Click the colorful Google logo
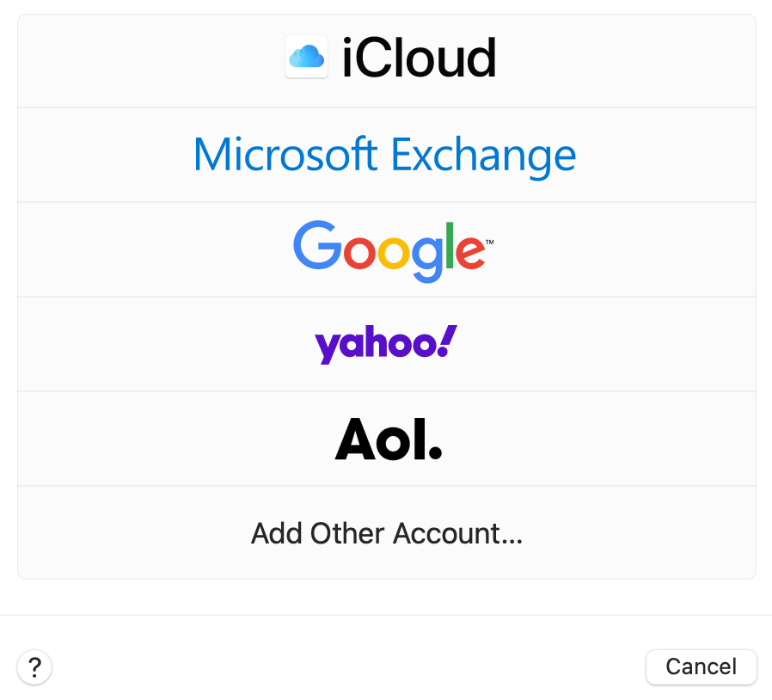Image resolution: width=772 pixels, height=700 pixels. 392,249
